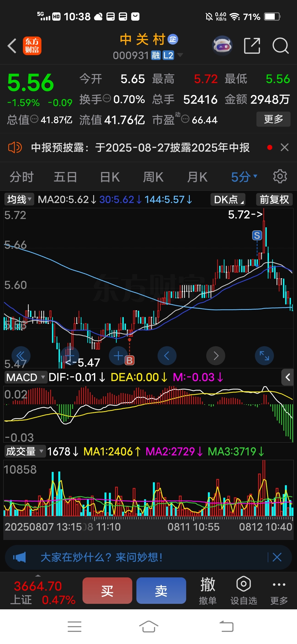Tap the Android home button
The image size is (297, 644).
(x=148, y=627)
